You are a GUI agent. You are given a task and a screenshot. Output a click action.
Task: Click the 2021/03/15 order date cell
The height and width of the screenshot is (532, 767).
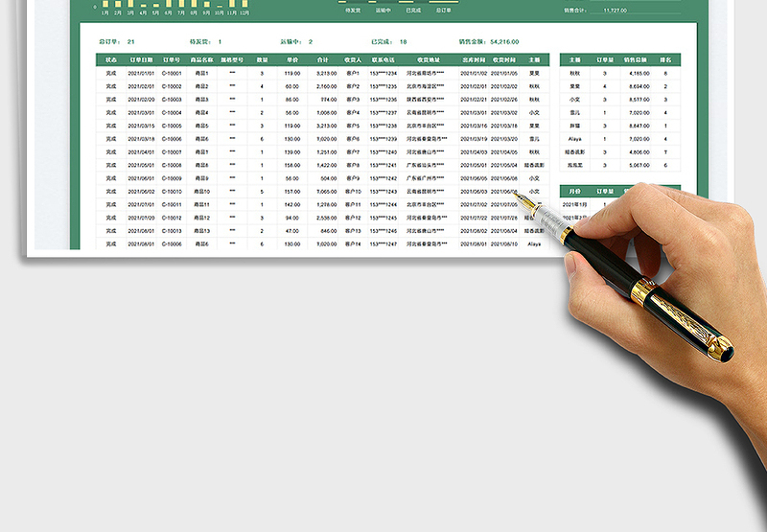141,126
